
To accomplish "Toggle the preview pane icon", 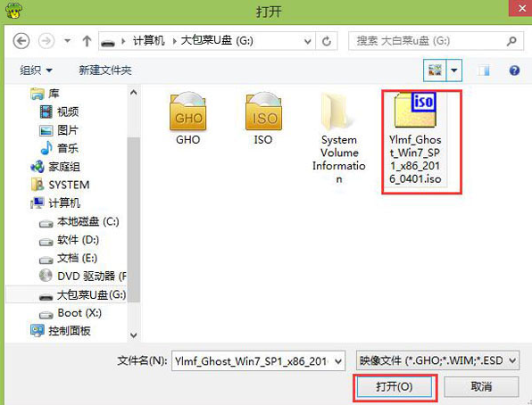I will 484,70.
